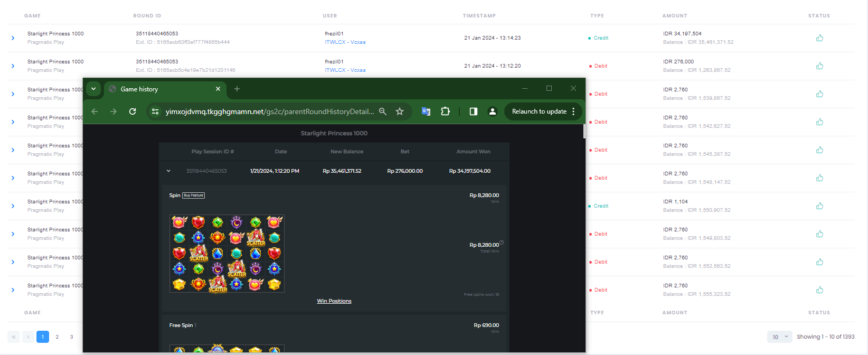Image resolution: width=868 pixels, height=355 pixels.
Task: Expand last row with balance 1,555,323.52
Action: tap(13, 290)
